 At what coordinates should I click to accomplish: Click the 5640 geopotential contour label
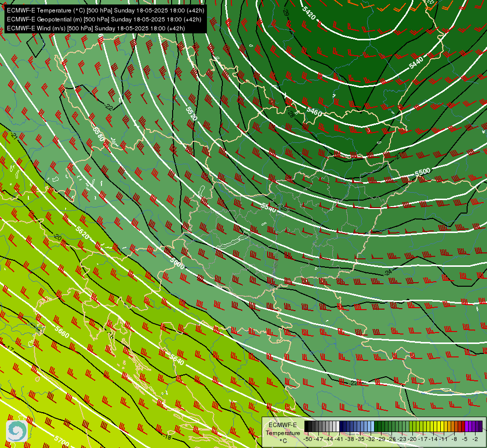pyautogui.click(x=177, y=359)
